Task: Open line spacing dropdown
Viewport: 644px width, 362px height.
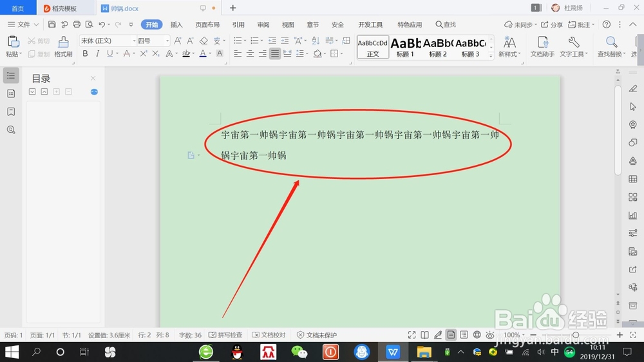Action: [x=307, y=54]
